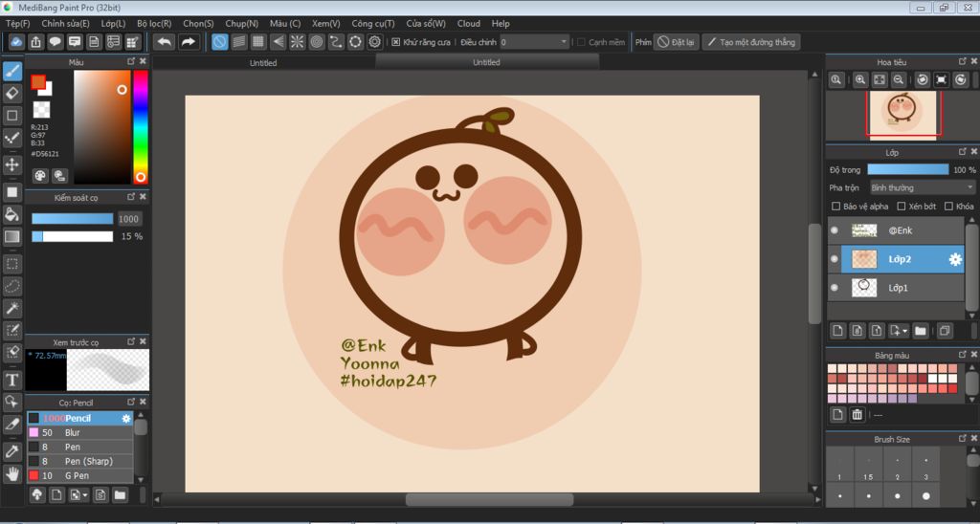
Task: Select the Eyedropper tool
Action: tap(11, 451)
